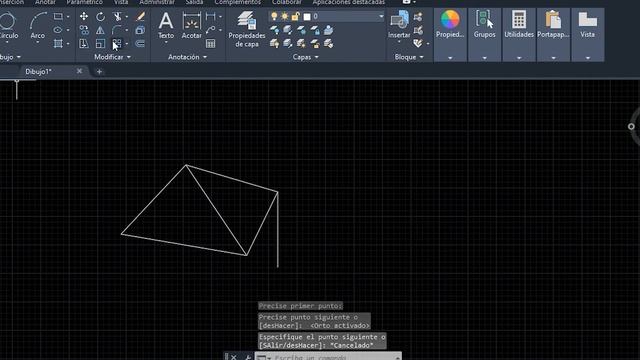Viewport: 640px width, 360px height.
Task: Start the Círculo draw tool
Action: [x=7, y=25]
